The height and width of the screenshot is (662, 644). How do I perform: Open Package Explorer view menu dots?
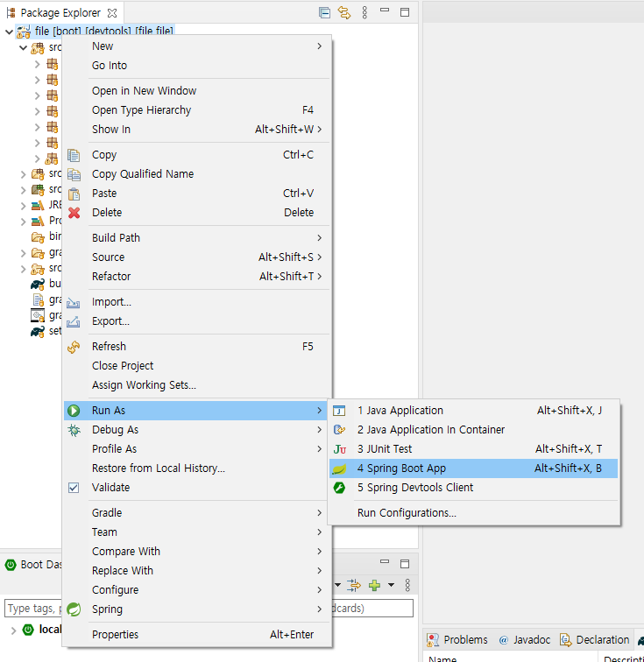(x=364, y=12)
